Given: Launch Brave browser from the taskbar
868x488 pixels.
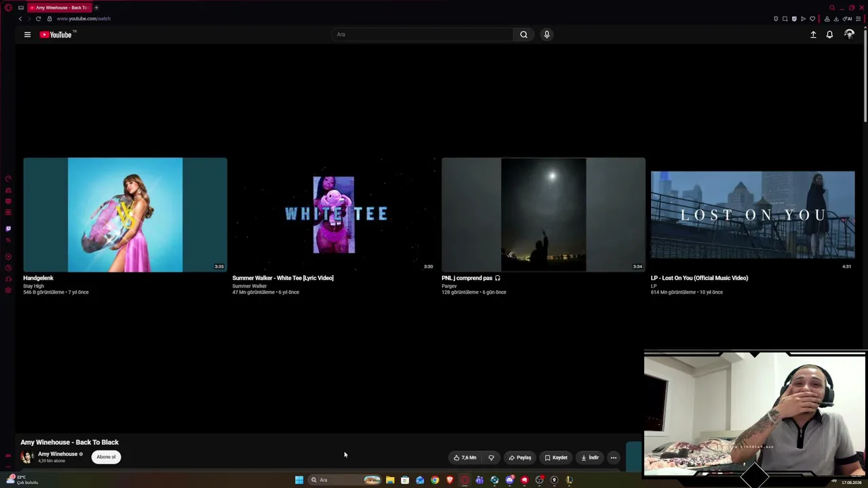Looking at the screenshot, I should click(x=450, y=480).
